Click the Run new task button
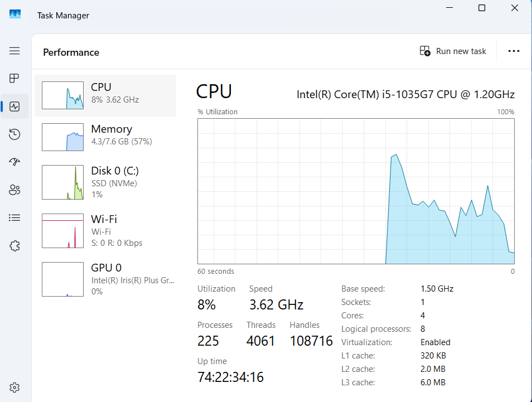The image size is (532, 402). (453, 51)
